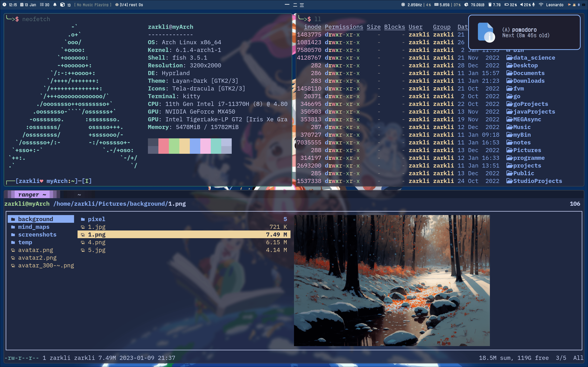Switch to the ranger ~ tab
The width and height of the screenshot is (588, 367).
point(32,195)
